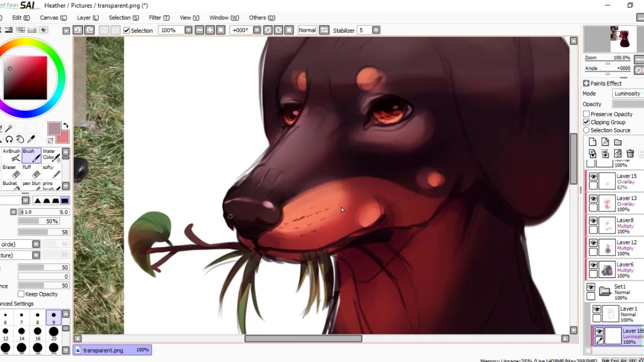The height and width of the screenshot is (362, 644).
Task: Open the brush shape circle dropdown
Action: [36, 244]
